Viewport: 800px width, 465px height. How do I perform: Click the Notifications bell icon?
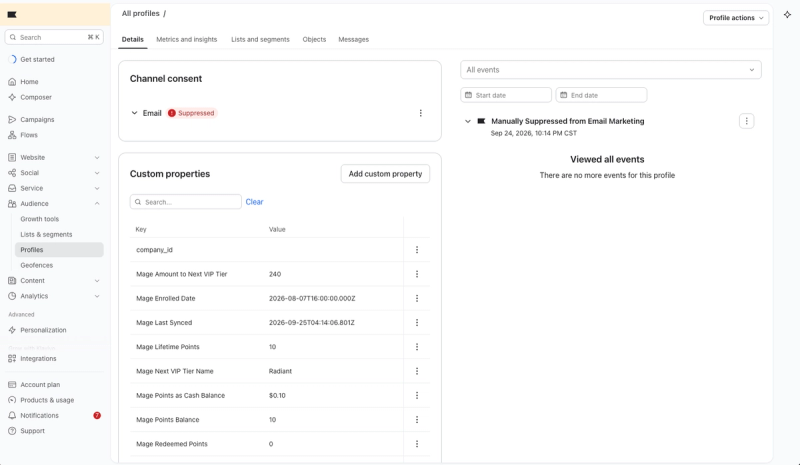click(x=12, y=415)
